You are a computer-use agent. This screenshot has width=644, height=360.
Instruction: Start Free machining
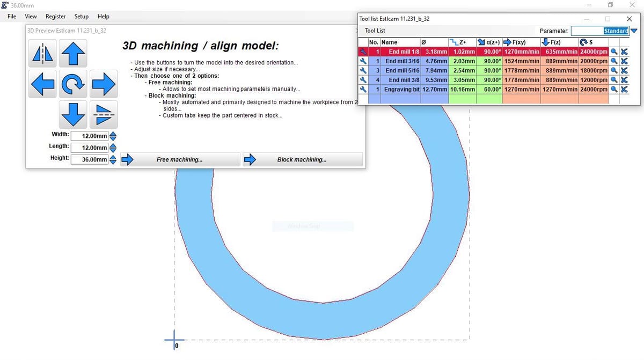coord(180,159)
